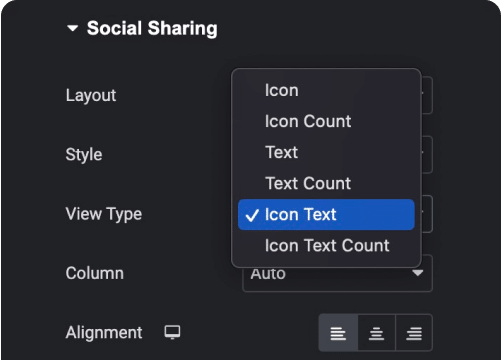
Task: Set alignment to left
Action: point(338,333)
